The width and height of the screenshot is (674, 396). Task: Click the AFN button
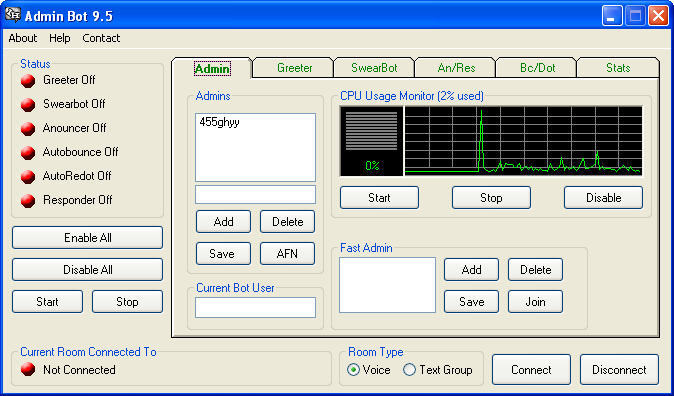(x=288, y=254)
